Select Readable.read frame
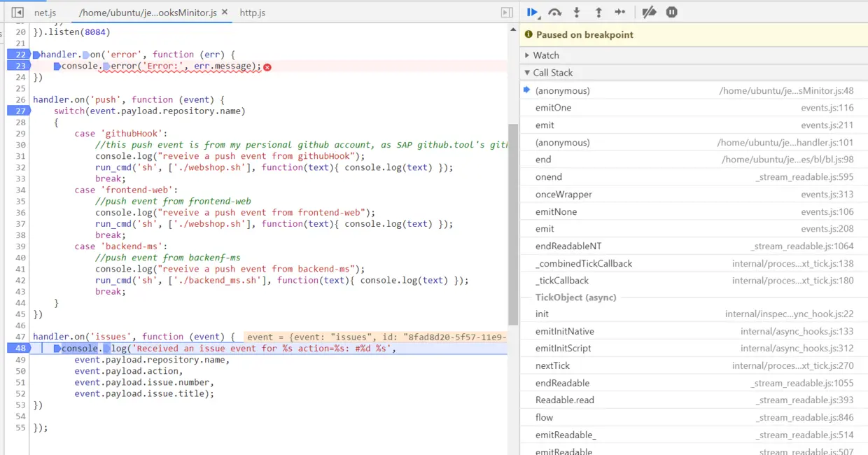Viewport: 868px width, 455px height. coord(694,400)
